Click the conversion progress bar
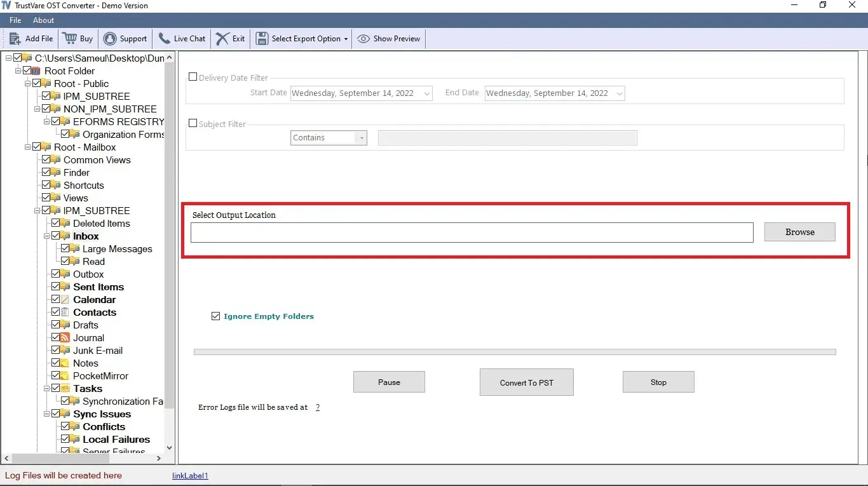Image resolution: width=868 pixels, height=486 pixels. 515,352
